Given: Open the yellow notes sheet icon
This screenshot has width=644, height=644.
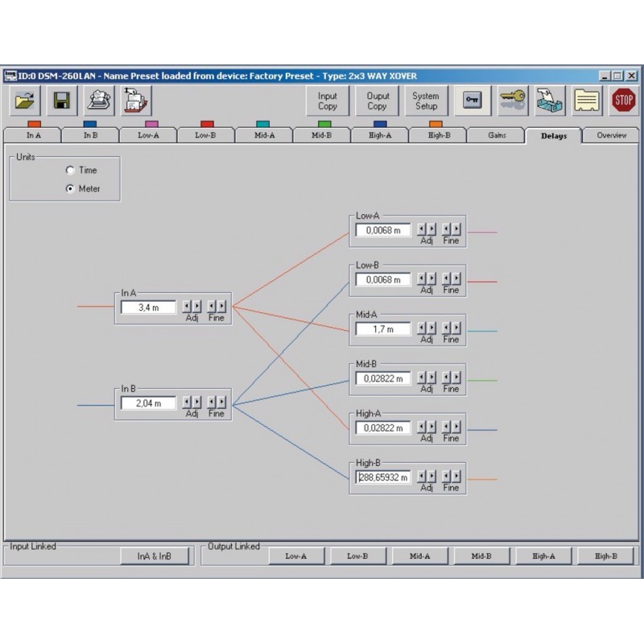Looking at the screenshot, I should (x=587, y=101).
